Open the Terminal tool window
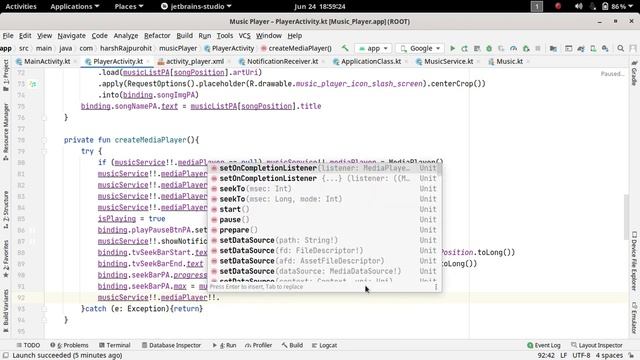Screen dimensions: 640x360 click(x=114, y=345)
